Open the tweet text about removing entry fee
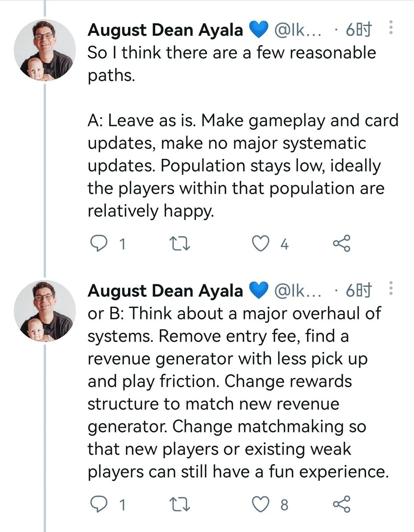Screen dimensions: 414x532 [238, 392]
